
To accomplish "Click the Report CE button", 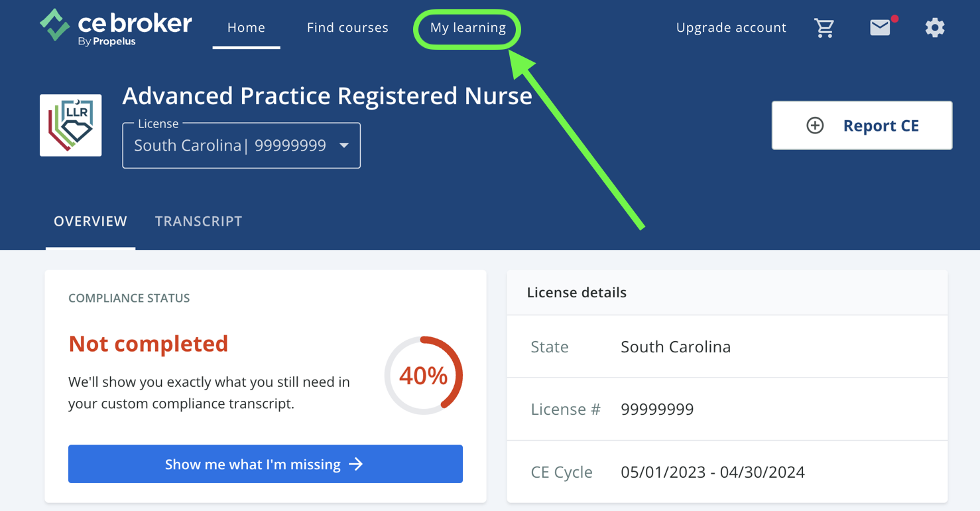I will point(861,125).
